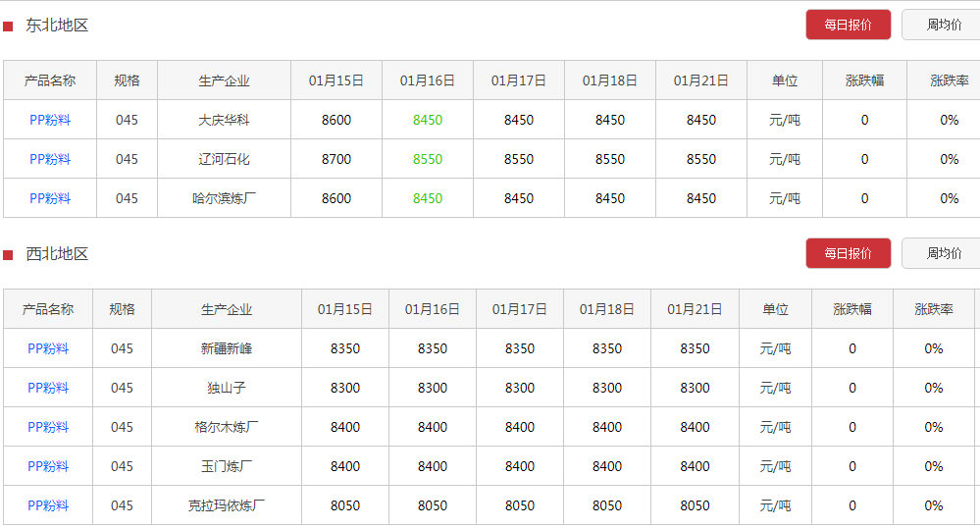Click the 西北地区 section heading
The image size is (980, 529).
click(x=57, y=254)
